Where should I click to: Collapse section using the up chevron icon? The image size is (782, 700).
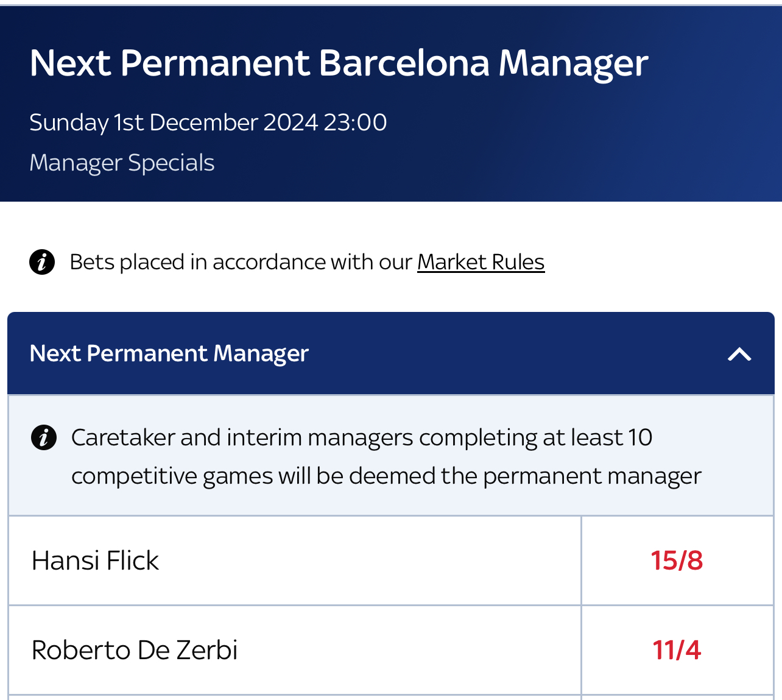(739, 354)
